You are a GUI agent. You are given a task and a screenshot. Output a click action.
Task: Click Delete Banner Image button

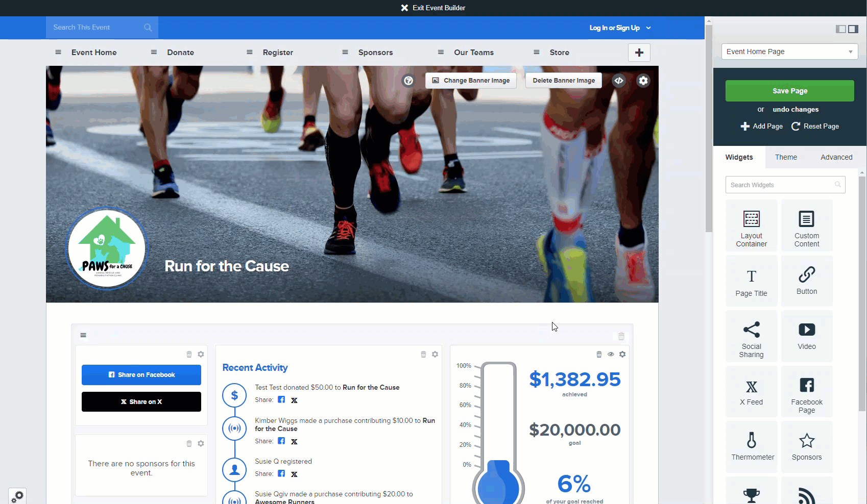[x=564, y=81]
